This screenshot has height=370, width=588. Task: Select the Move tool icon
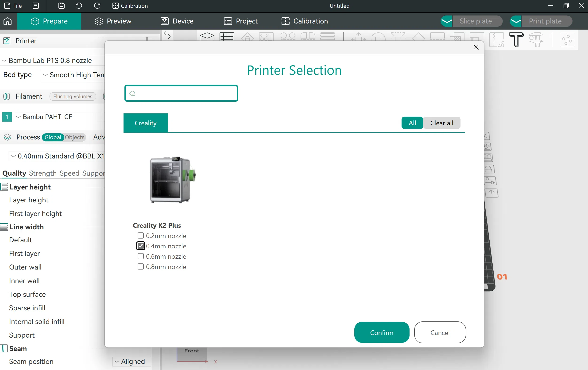[x=359, y=37]
